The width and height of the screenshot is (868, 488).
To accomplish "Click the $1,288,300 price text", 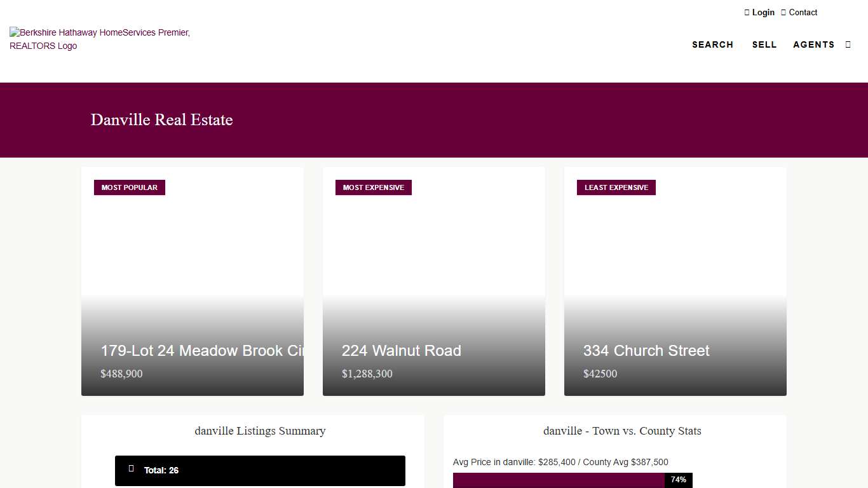I will 367,374.
